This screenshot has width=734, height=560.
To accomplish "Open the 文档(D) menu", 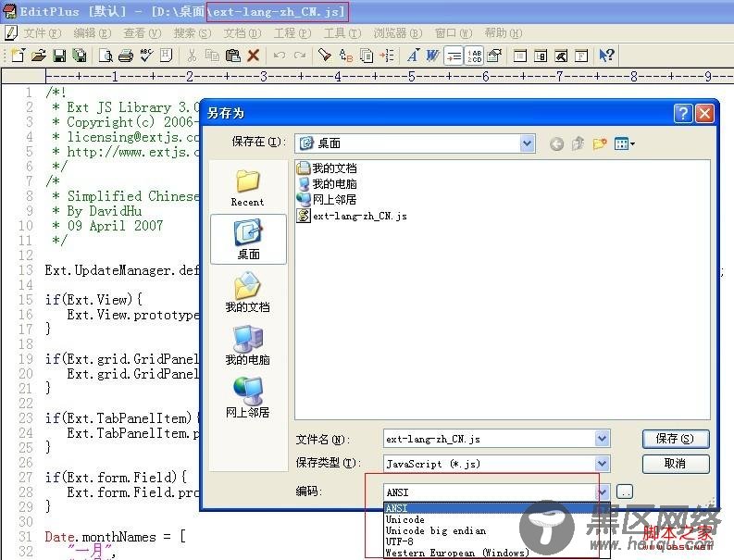I will point(242,32).
